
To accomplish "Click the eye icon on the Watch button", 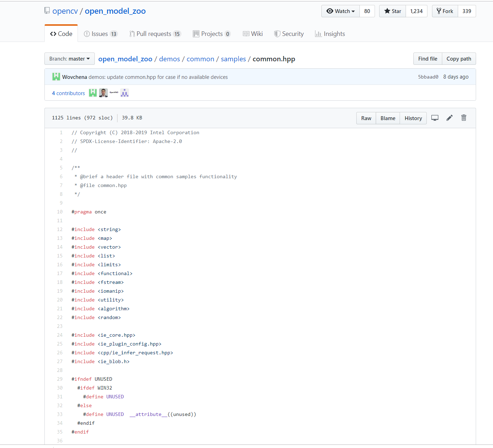I will coord(330,11).
